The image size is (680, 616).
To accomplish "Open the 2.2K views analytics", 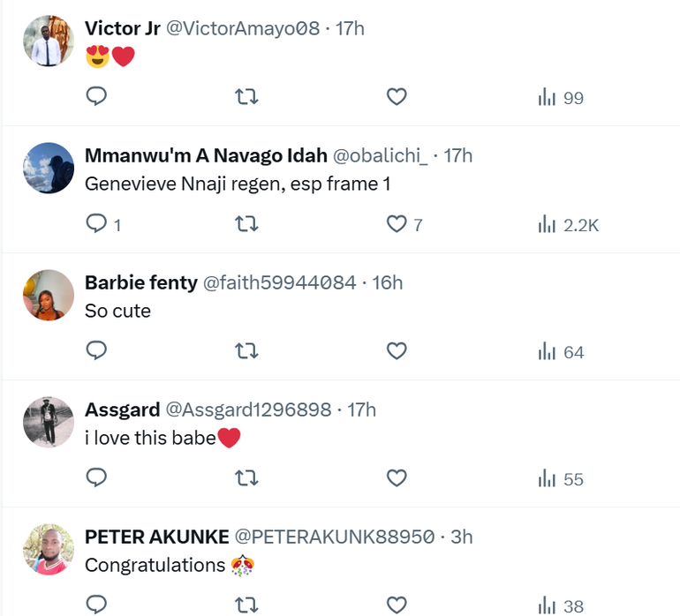I will [568, 225].
